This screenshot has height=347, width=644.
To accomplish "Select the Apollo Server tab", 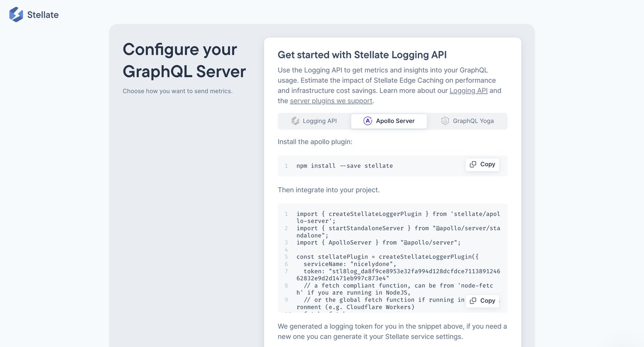I will pyautogui.click(x=389, y=121).
